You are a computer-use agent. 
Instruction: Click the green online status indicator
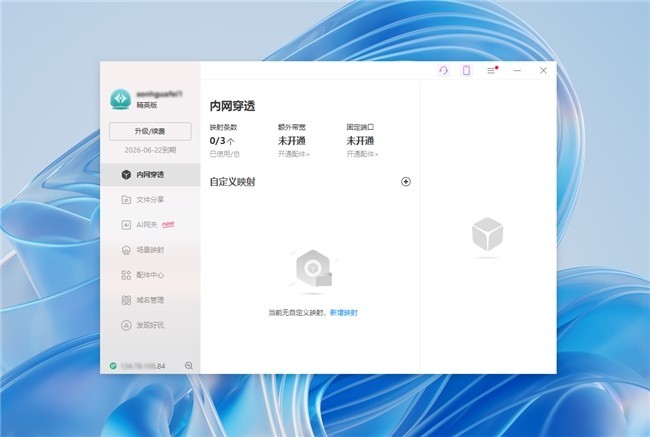coord(113,366)
